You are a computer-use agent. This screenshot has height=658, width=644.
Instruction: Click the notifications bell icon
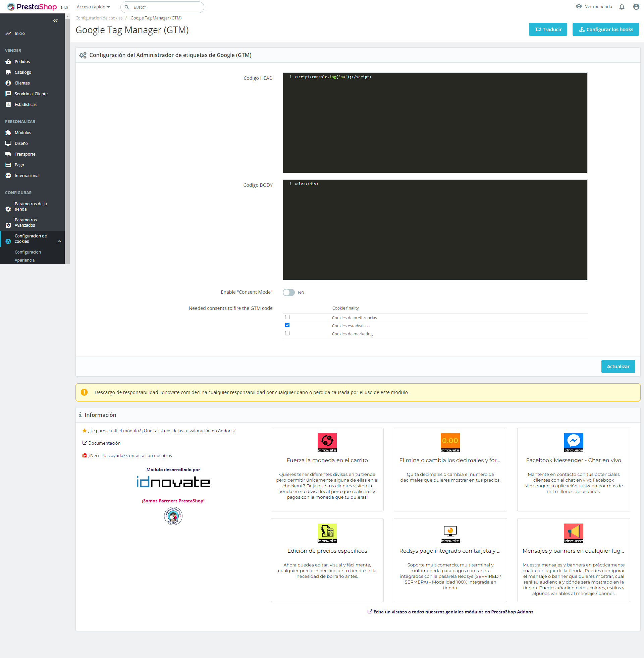[x=621, y=7]
